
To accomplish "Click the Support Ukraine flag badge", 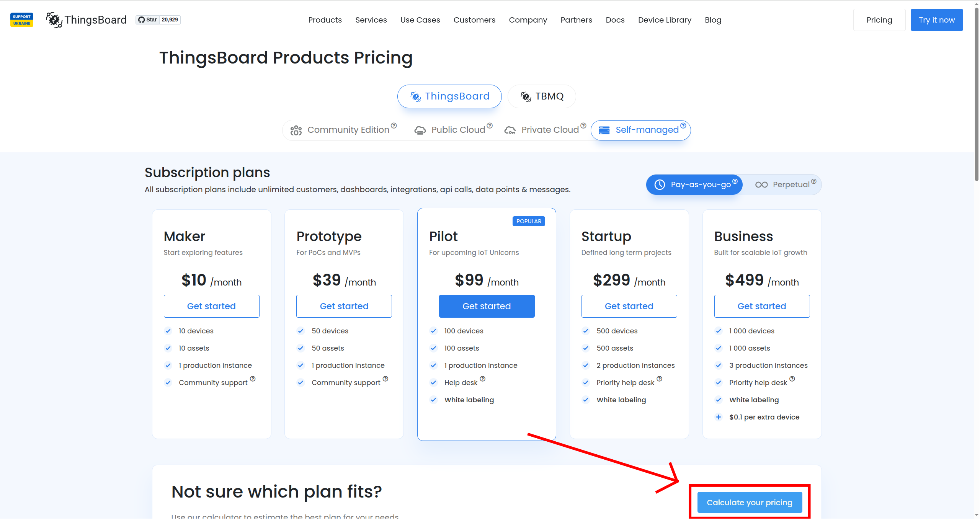I will [22, 20].
